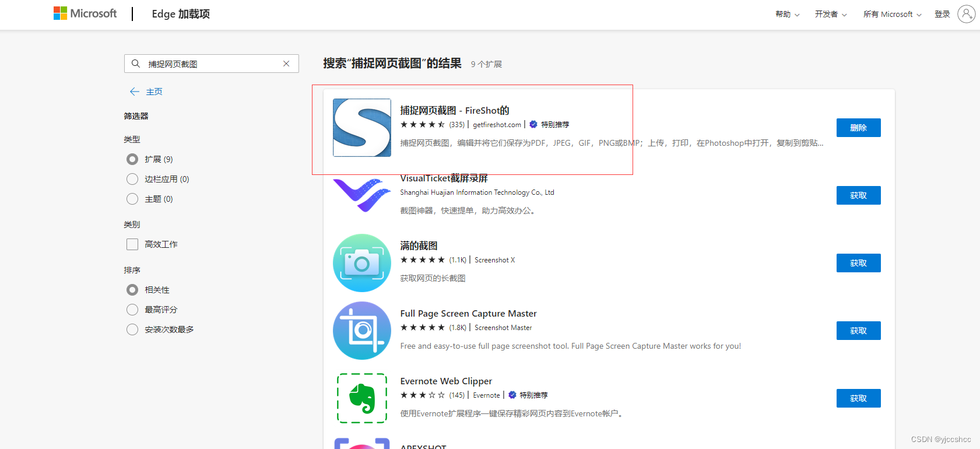Sort by 安装次数最多
980x449 pixels.
pos(132,329)
